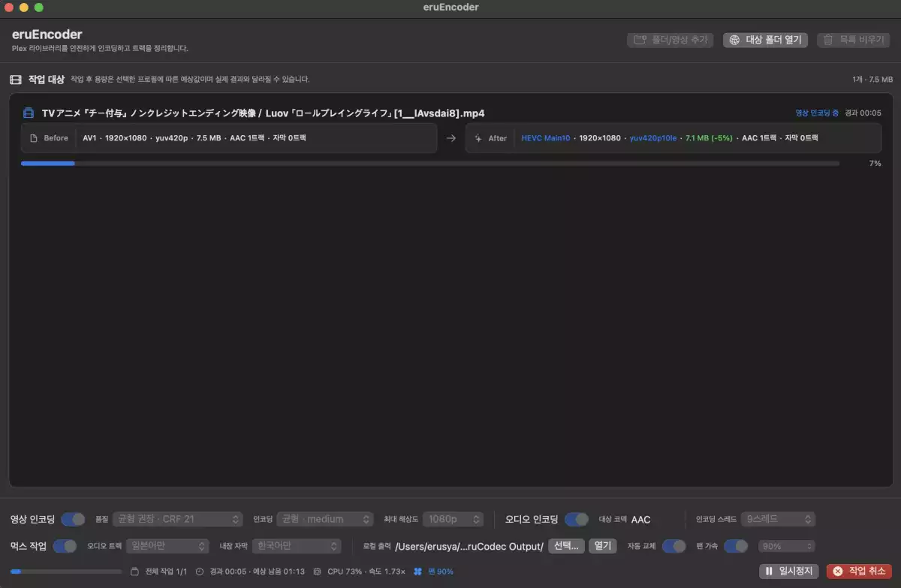Toggle the 먹스 작업 switch
Screen dimensions: 901x588
65,546
